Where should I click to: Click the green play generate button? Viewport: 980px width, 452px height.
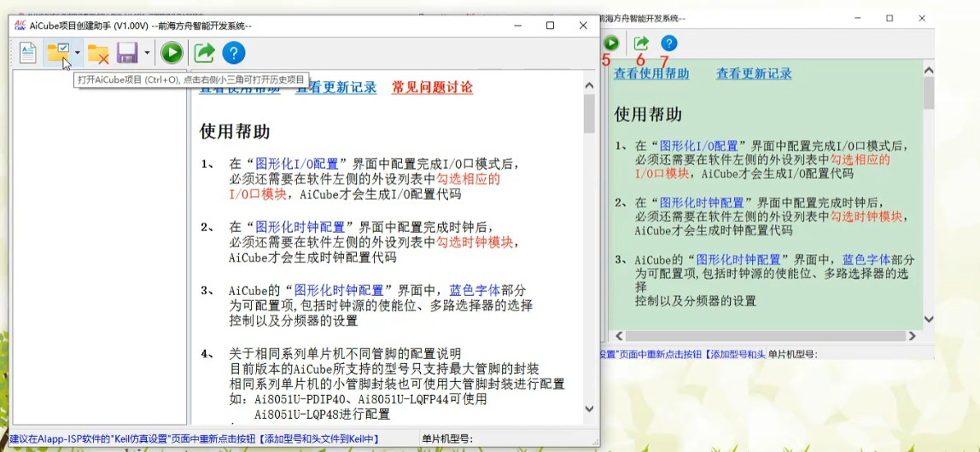click(172, 52)
